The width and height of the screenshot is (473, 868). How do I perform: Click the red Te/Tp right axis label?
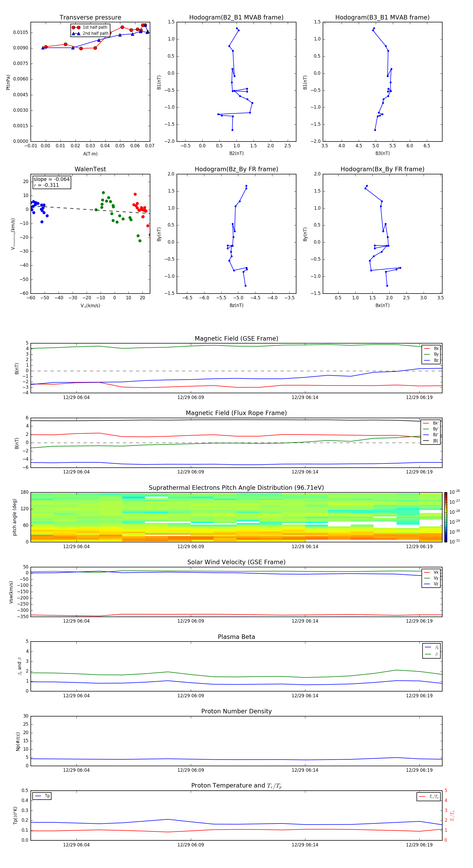453,816
